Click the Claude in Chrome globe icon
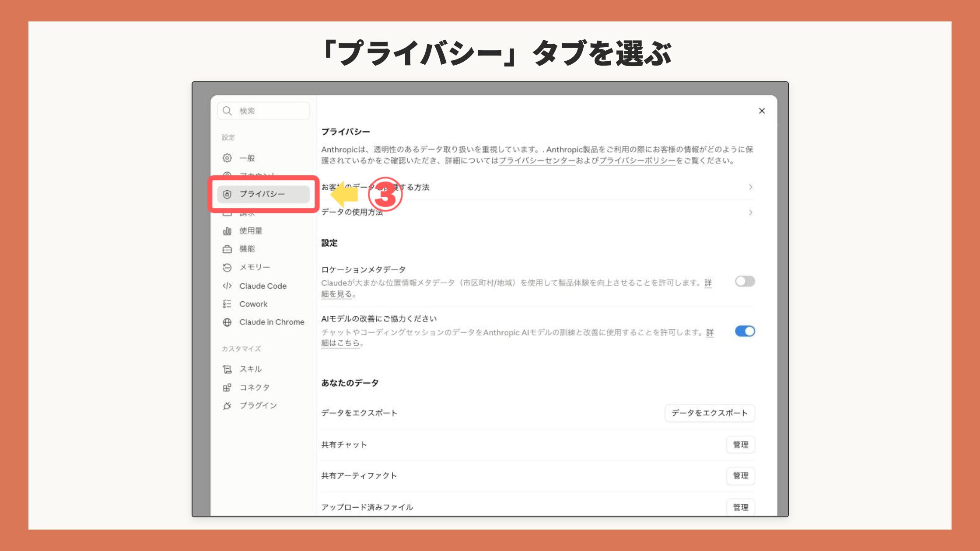Viewport: 980px width, 551px height. coord(227,322)
